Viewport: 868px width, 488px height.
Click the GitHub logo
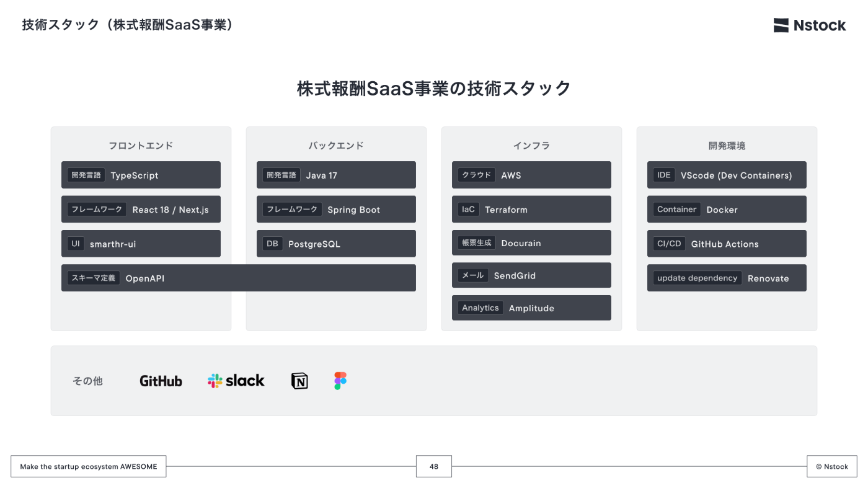coord(161,381)
